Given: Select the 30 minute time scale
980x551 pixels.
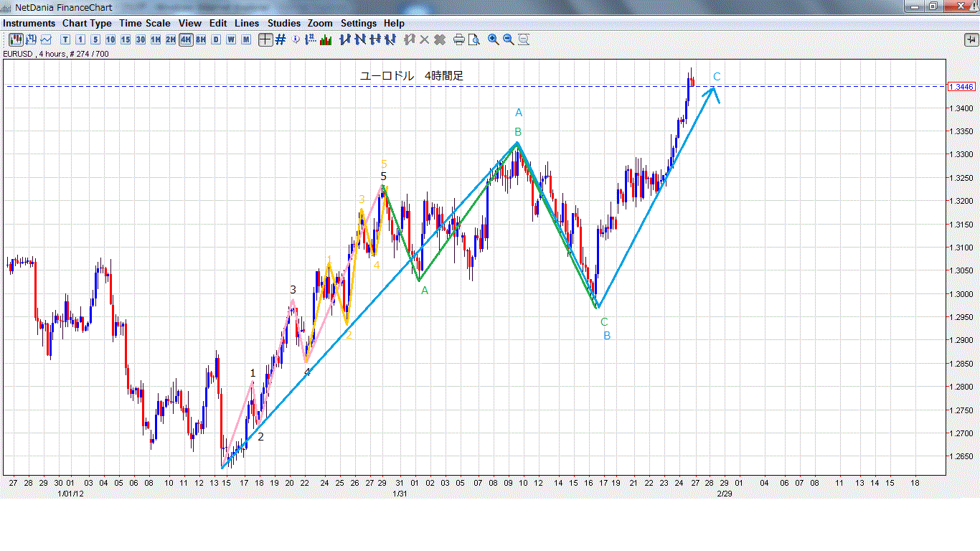Looking at the screenshot, I should click(141, 39).
